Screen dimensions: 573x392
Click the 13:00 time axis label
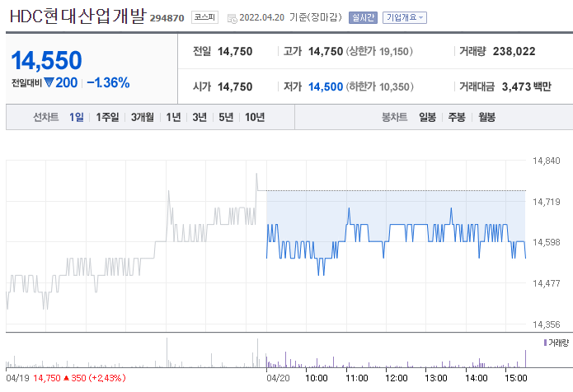point(436,378)
